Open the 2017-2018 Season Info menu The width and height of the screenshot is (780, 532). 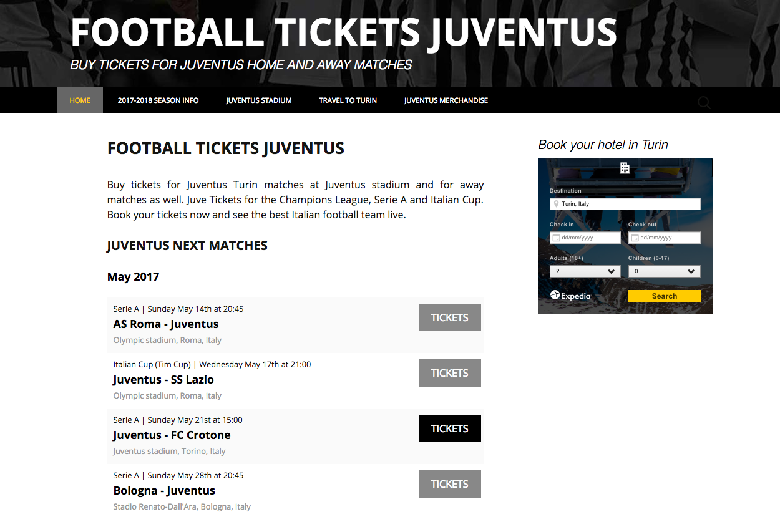[x=158, y=100]
